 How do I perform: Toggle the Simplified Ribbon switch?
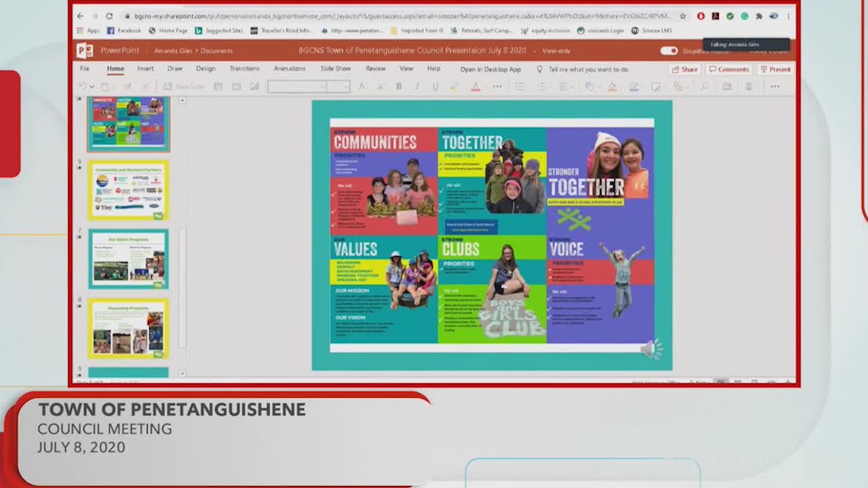point(669,51)
